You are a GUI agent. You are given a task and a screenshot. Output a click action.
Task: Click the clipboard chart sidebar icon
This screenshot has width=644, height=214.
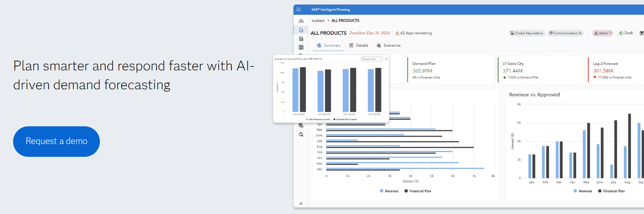[301, 134]
